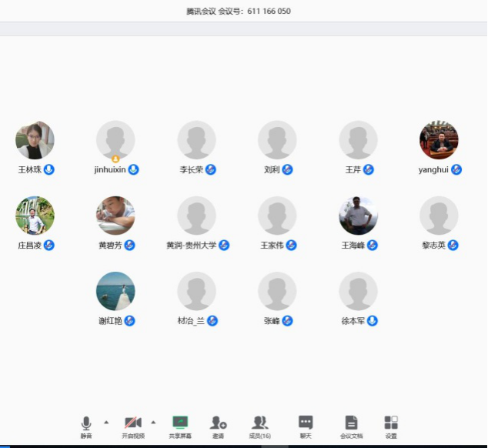The width and height of the screenshot is (488, 448).
Task: Click the mic icon beside jinhuixin
Action: 133,169
